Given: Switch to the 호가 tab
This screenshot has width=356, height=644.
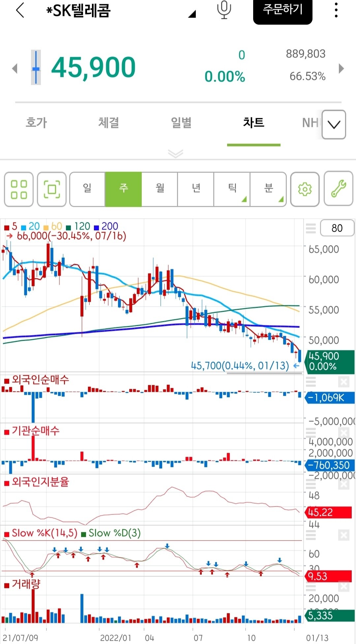Looking at the screenshot, I should tap(37, 123).
